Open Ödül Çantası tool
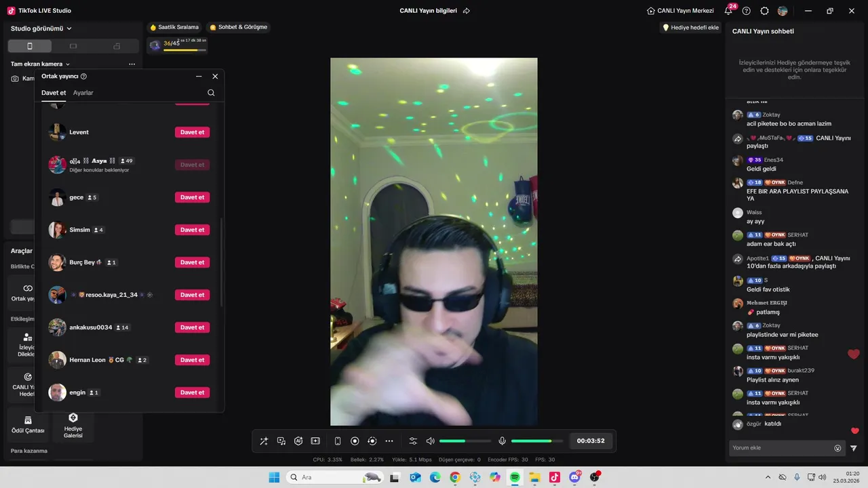868x488 pixels. pos(28,425)
